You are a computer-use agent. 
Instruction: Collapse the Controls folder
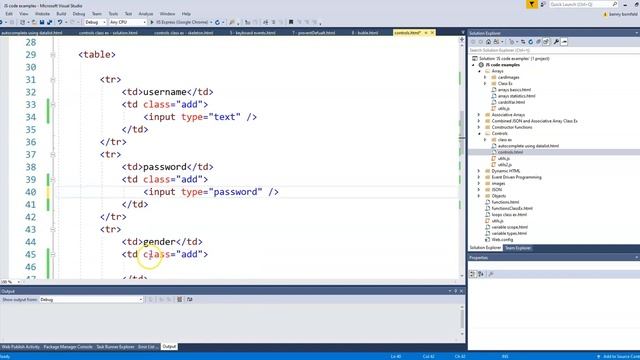point(480,133)
